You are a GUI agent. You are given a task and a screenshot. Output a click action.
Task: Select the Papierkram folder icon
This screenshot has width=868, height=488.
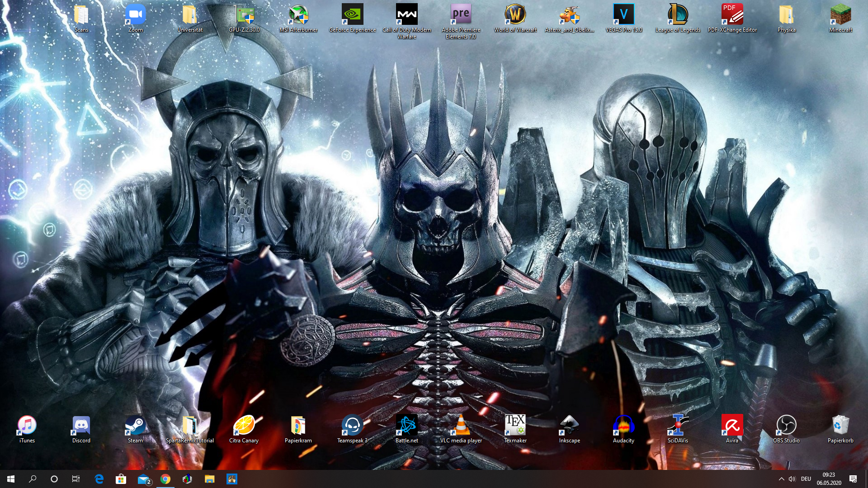pyautogui.click(x=298, y=429)
